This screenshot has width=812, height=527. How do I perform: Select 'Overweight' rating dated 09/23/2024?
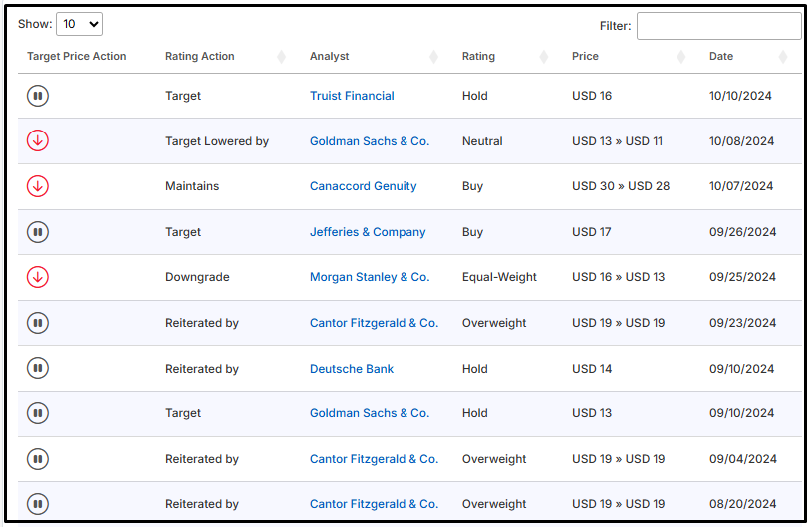click(494, 323)
